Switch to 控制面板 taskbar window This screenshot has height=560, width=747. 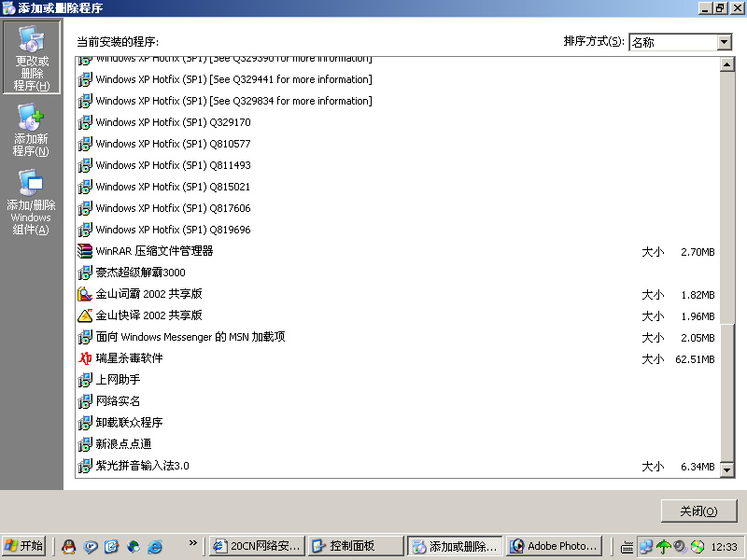click(356, 546)
